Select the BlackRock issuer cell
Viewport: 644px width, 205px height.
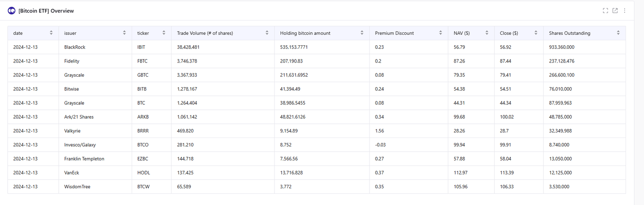point(75,47)
